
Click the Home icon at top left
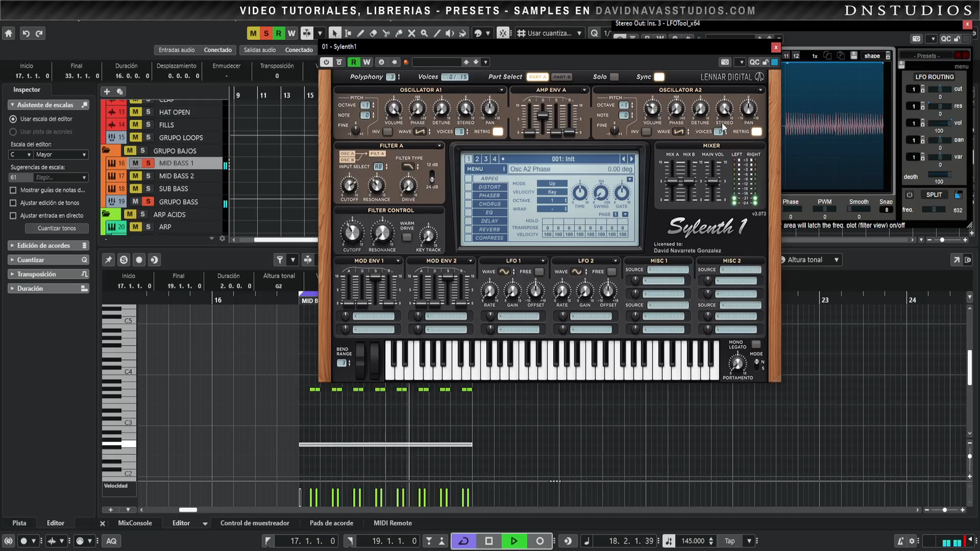click(x=9, y=34)
